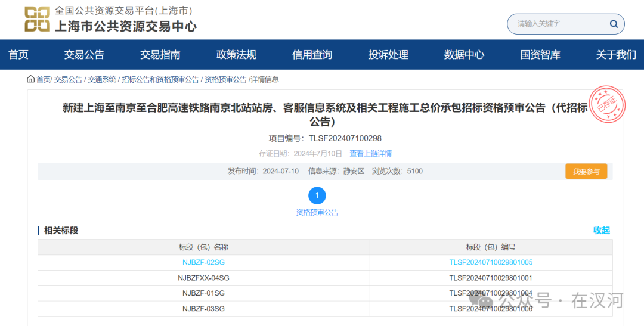The height and width of the screenshot is (326, 644).
Task: Open the 国资智库 navigation item
Action: [x=540, y=55]
